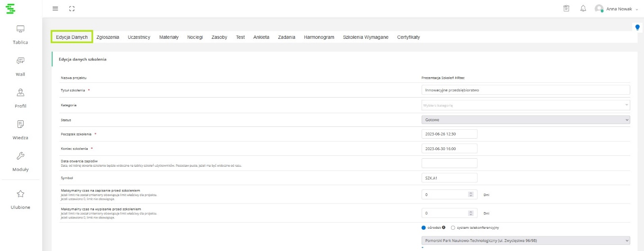
Task: Select system telekonferencyjny radio option
Action: click(453, 228)
